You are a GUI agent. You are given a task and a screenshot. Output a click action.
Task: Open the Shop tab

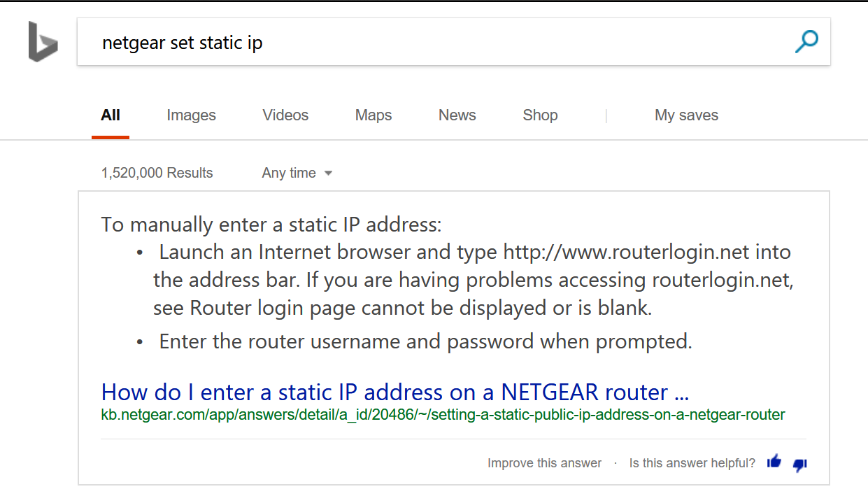pyautogui.click(x=540, y=115)
